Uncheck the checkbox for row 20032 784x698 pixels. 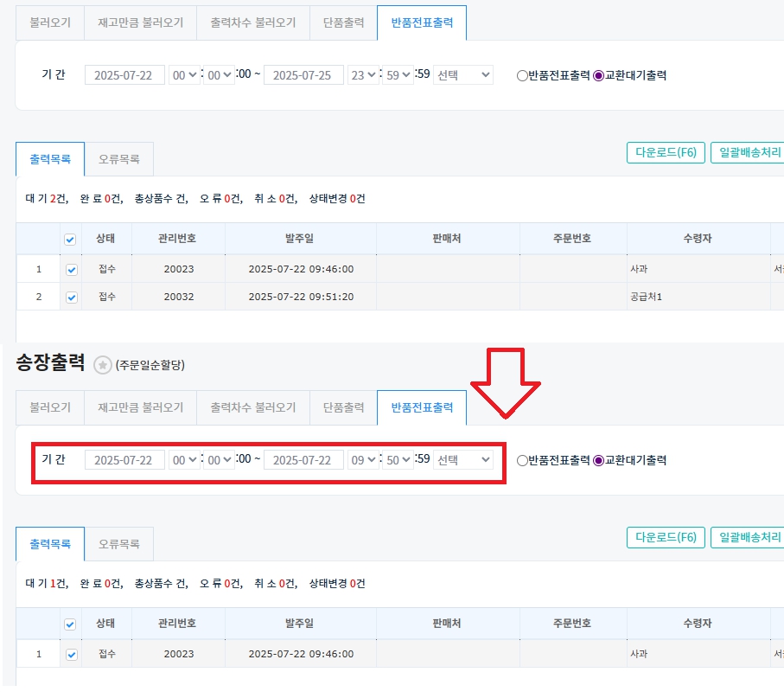(x=71, y=297)
